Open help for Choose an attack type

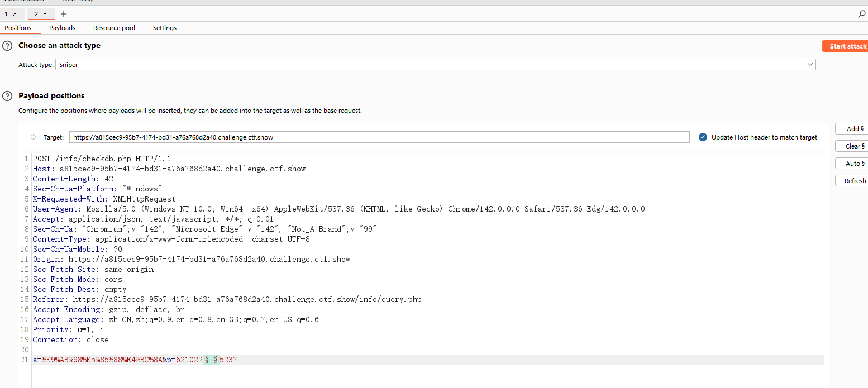(7, 46)
